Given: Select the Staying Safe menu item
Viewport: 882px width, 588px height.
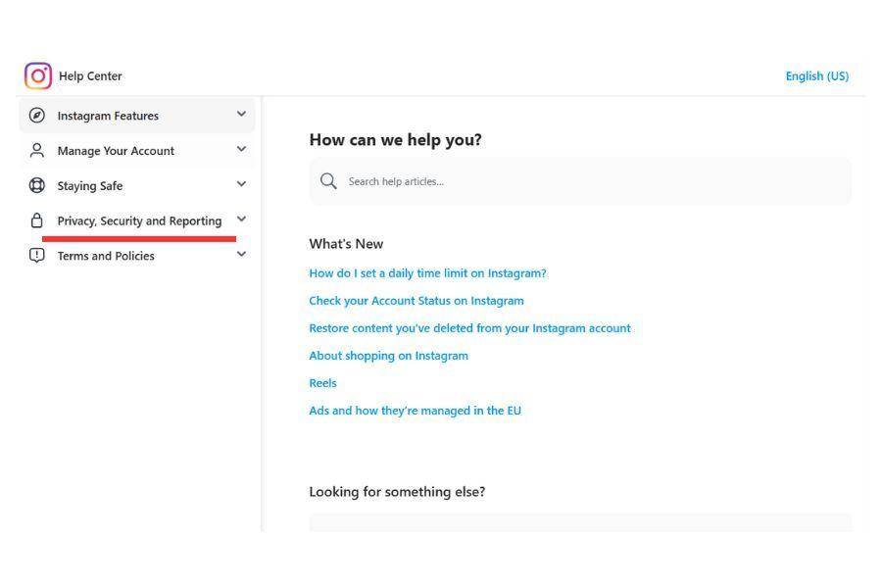Looking at the screenshot, I should pyautogui.click(x=137, y=185).
